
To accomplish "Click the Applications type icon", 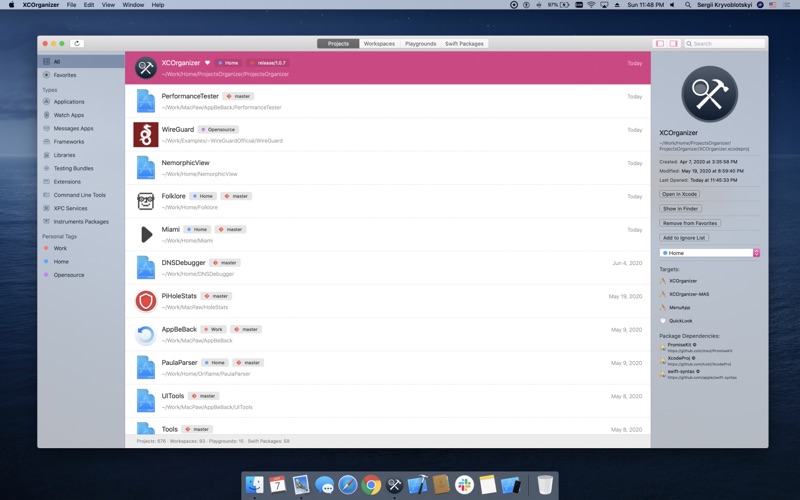I will (46, 102).
